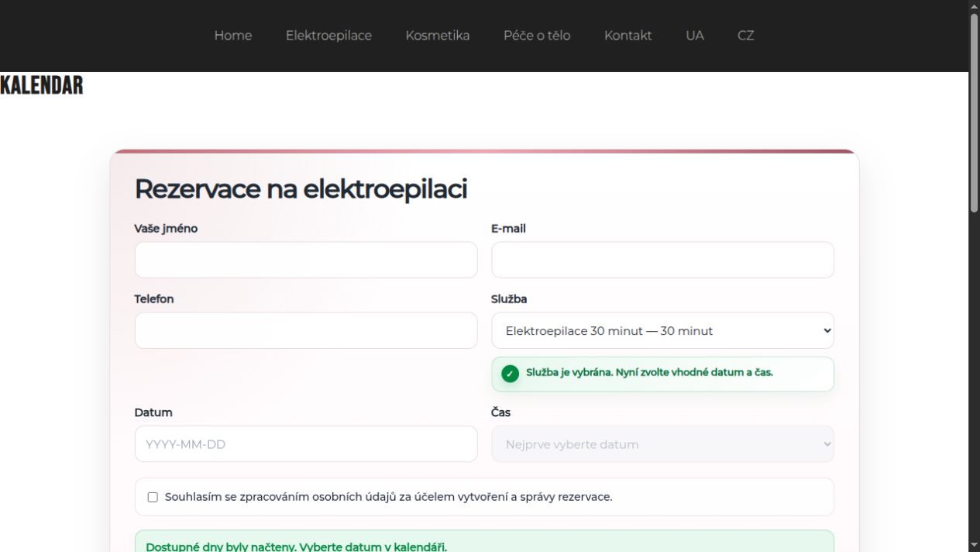Screen dimensions: 980x552
Task: Click the Služba label
Action: pyautogui.click(x=509, y=299)
